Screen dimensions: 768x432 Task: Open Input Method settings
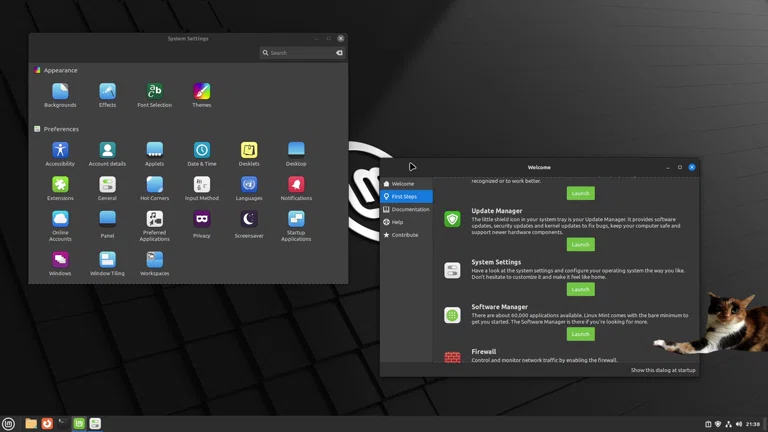click(x=201, y=188)
